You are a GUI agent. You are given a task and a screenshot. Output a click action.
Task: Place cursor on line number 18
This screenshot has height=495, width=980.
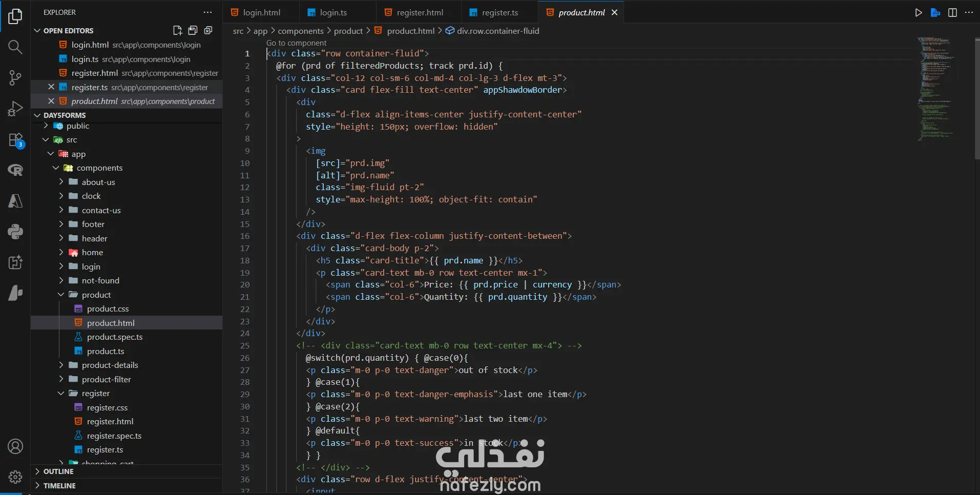(x=245, y=260)
